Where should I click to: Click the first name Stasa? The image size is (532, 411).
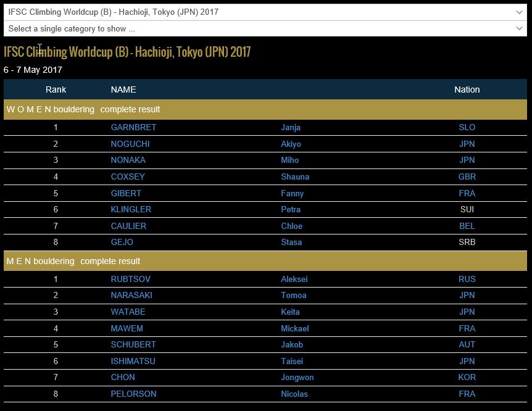(x=291, y=242)
